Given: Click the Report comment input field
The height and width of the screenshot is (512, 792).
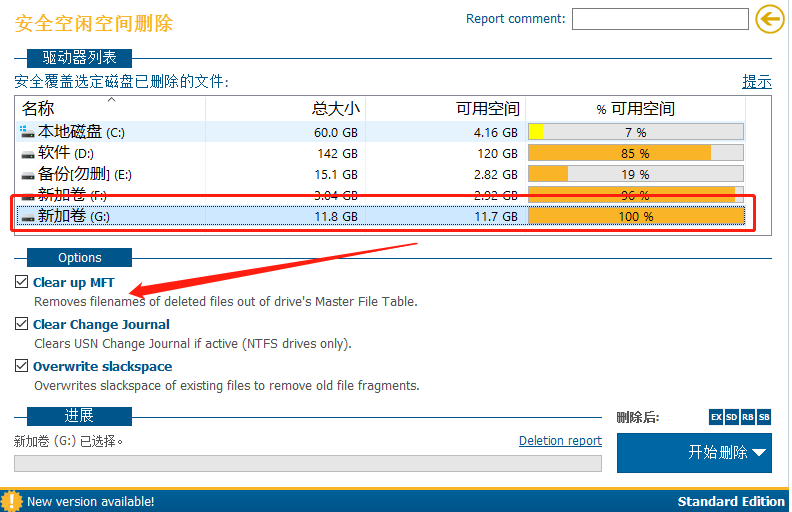Looking at the screenshot, I should pos(660,19).
